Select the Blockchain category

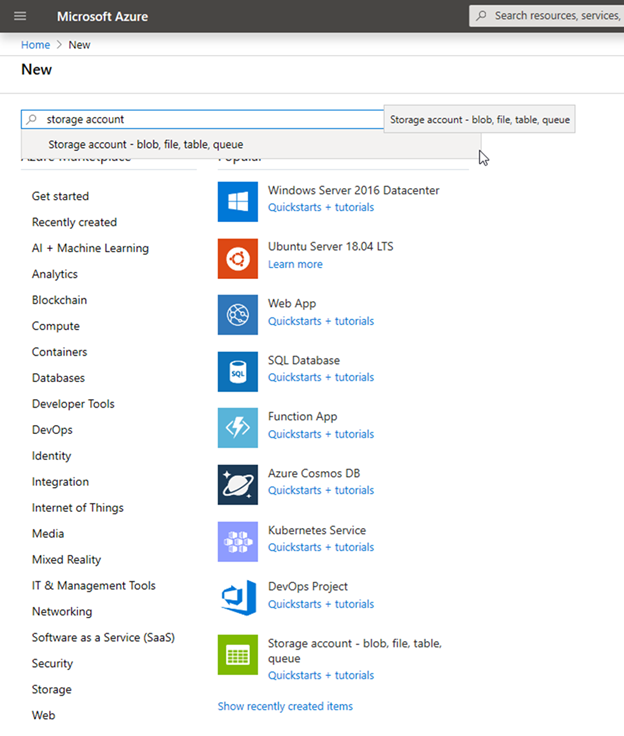coord(59,300)
